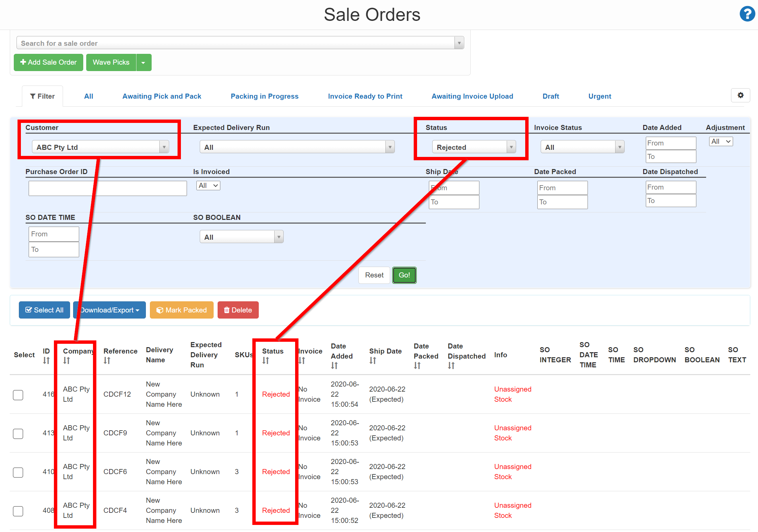Check the checkbox for order CDCF12
The width and height of the screenshot is (758, 532).
click(x=18, y=395)
